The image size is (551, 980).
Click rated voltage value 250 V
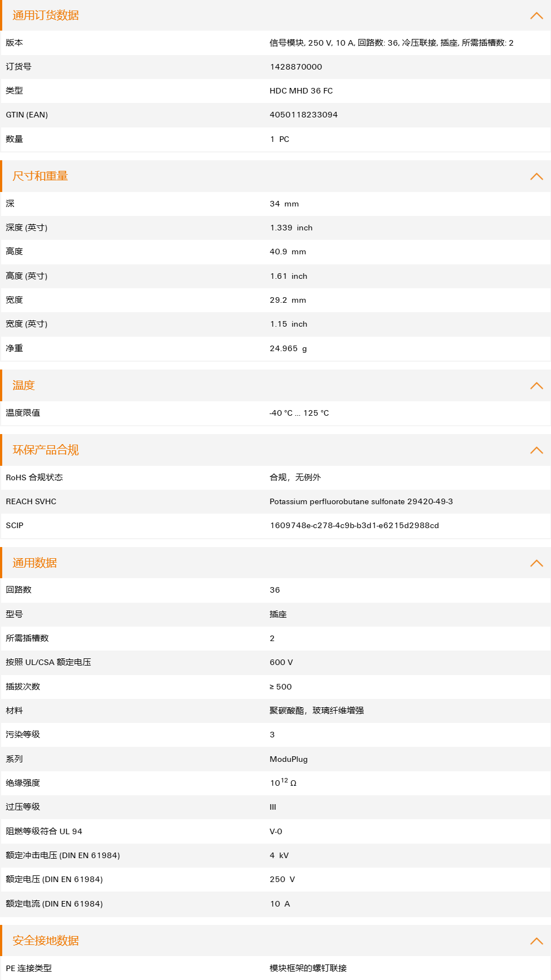(282, 879)
